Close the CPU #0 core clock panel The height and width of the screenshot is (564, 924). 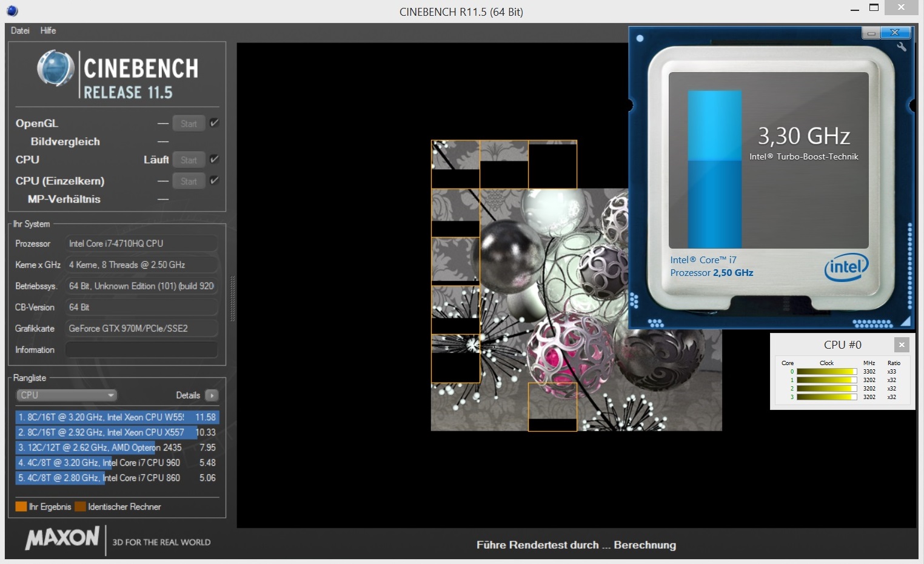click(902, 344)
